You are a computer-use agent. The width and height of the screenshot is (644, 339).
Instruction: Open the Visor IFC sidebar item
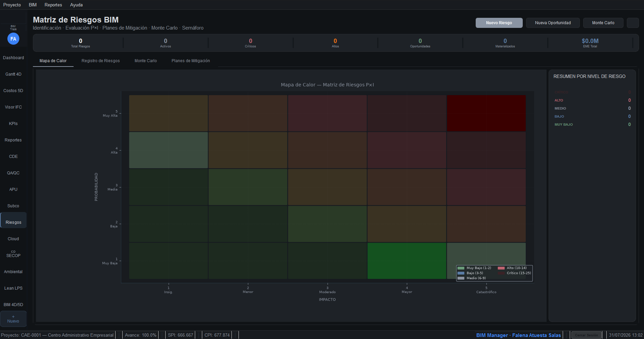click(x=13, y=107)
